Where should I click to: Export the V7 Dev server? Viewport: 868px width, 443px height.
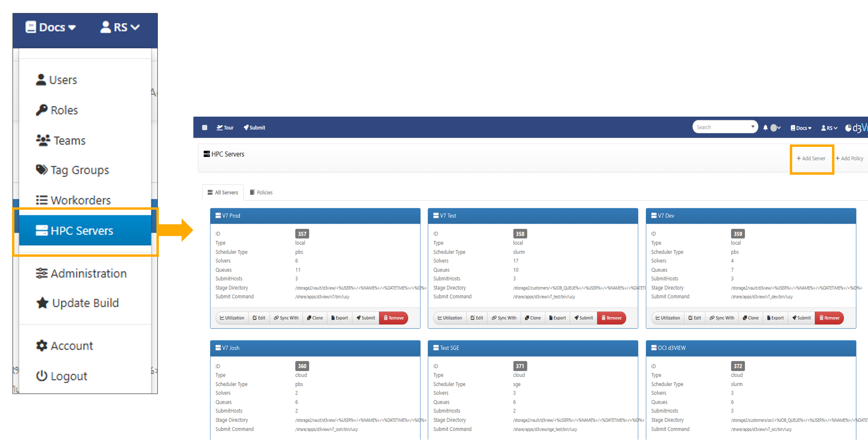point(775,318)
